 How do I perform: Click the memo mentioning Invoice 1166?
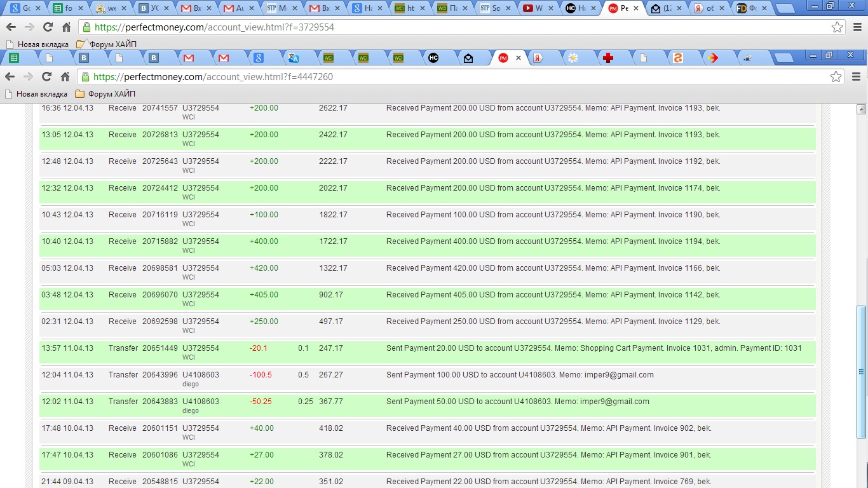click(553, 268)
